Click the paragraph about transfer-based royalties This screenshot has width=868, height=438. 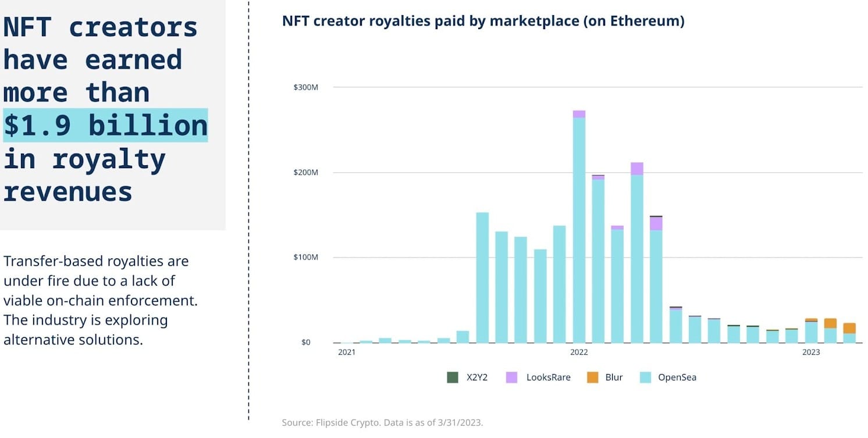click(x=101, y=301)
